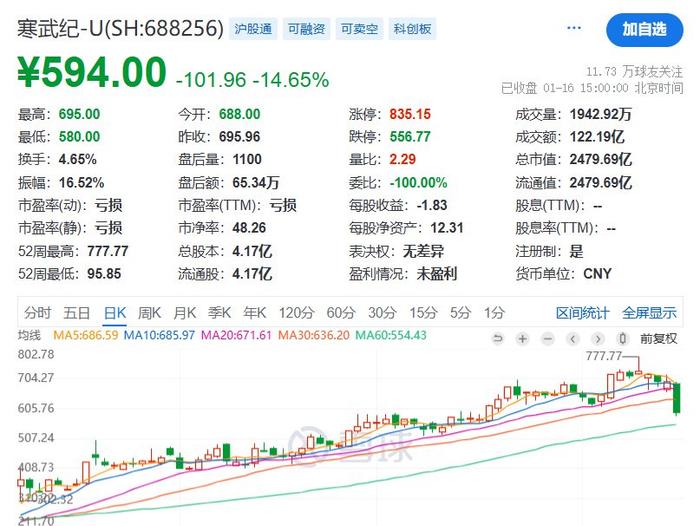The image size is (700, 526).
Task: Select the 周K chart tab
Action: [x=150, y=313]
